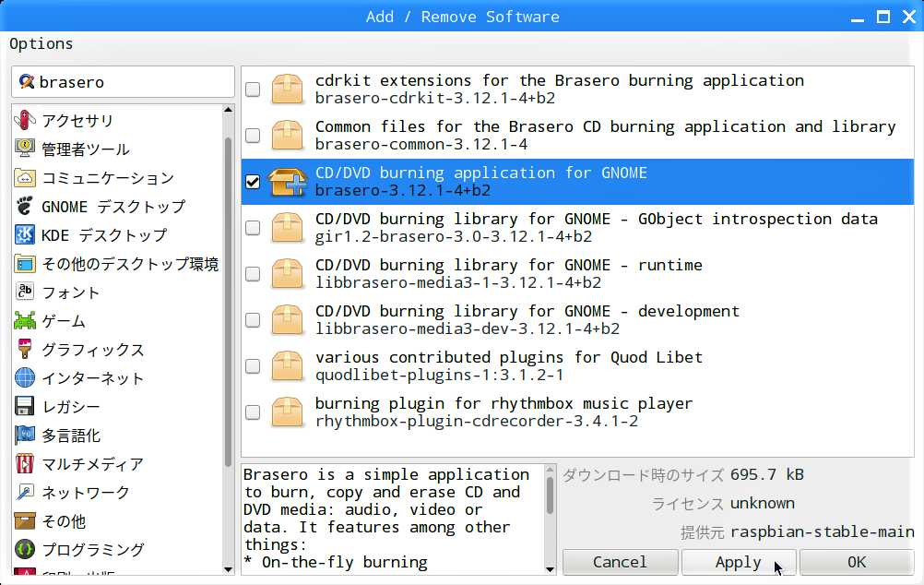The width and height of the screenshot is (924, 585).
Task: Click the gir1.2-brasero package box icon
Action: coord(287,228)
